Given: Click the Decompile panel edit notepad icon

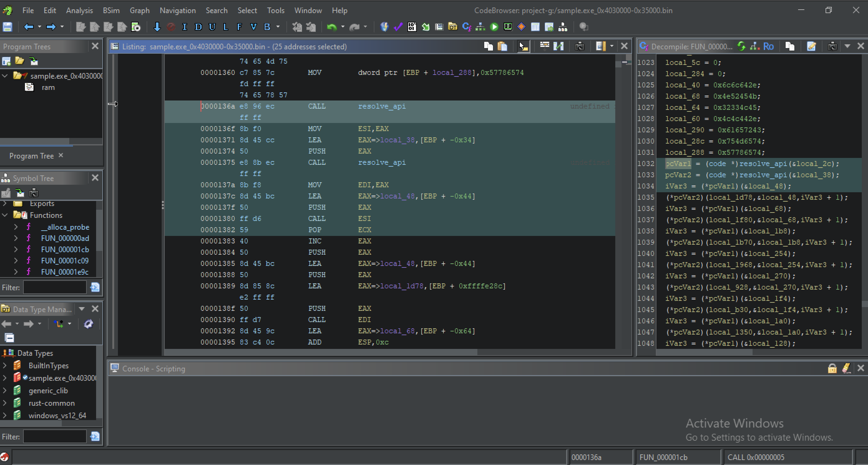Looking at the screenshot, I should click(812, 46).
